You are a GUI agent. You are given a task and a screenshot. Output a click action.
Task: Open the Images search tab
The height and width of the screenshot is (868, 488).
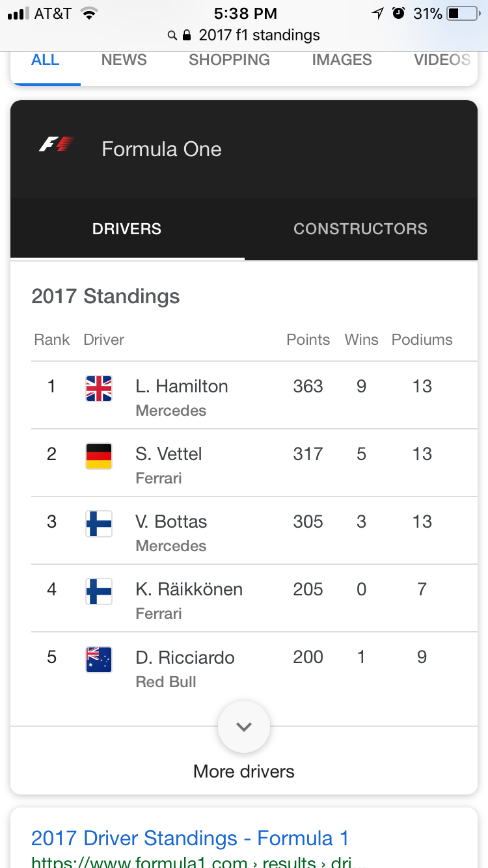tap(342, 60)
